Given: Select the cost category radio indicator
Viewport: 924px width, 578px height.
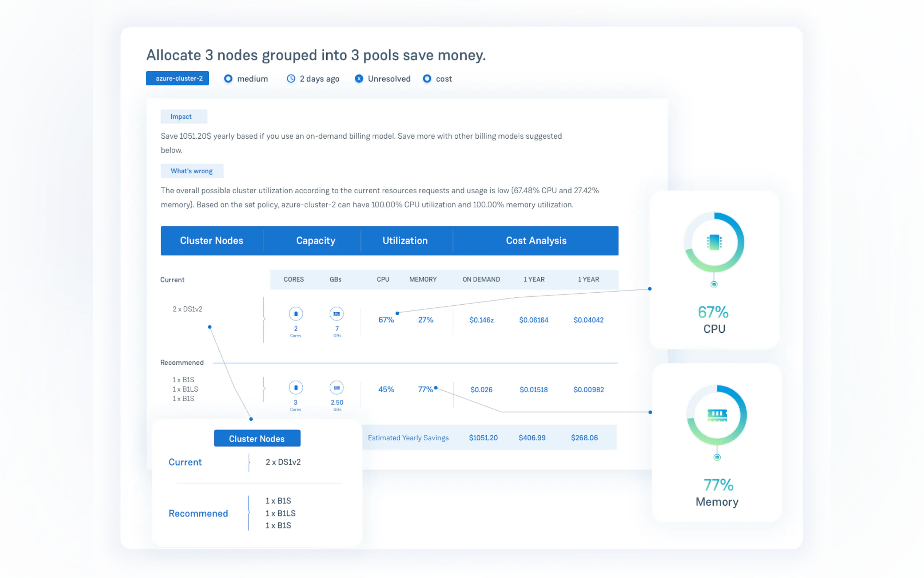Looking at the screenshot, I should pos(427,79).
